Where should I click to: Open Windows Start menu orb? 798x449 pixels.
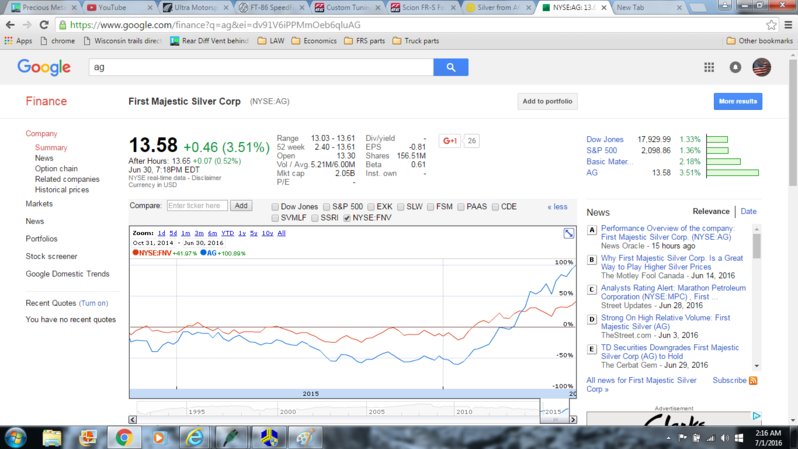[15, 438]
